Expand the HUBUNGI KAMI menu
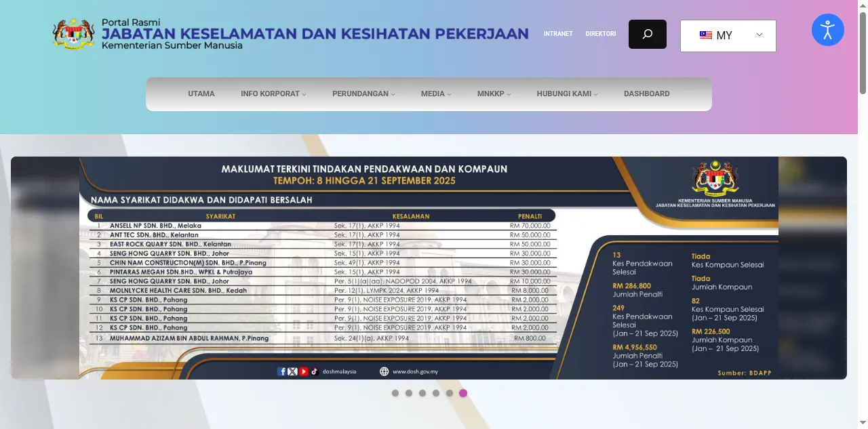This screenshot has height=429, width=868. point(567,94)
